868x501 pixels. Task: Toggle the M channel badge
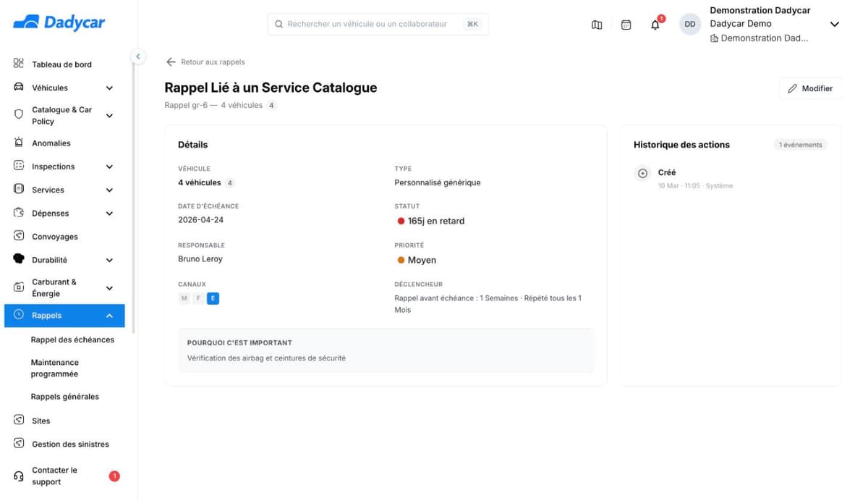coord(184,298)
